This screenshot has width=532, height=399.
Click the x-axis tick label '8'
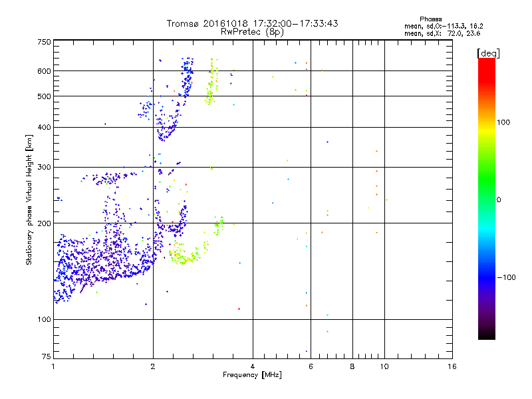pos(352,366)
